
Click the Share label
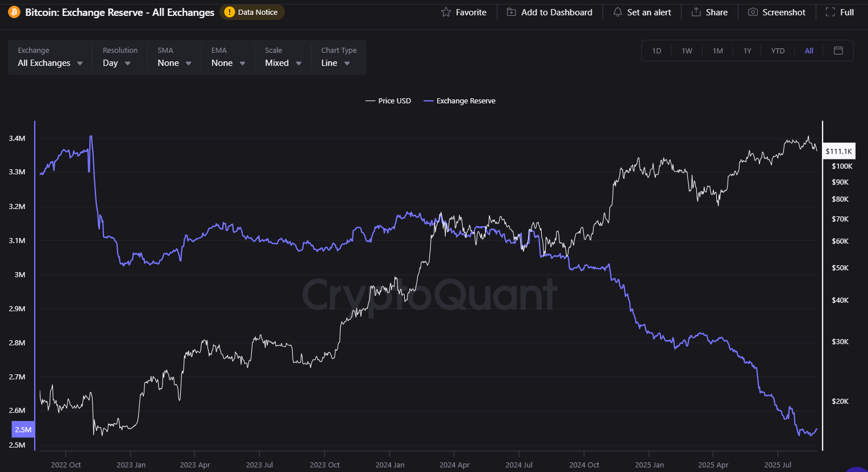click(717, 12)
